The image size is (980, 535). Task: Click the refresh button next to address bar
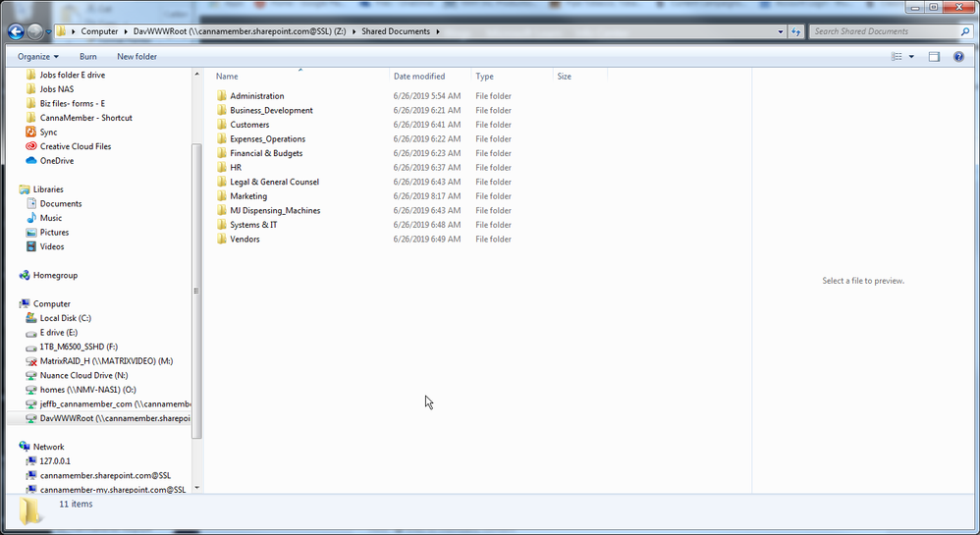(795, 31)
